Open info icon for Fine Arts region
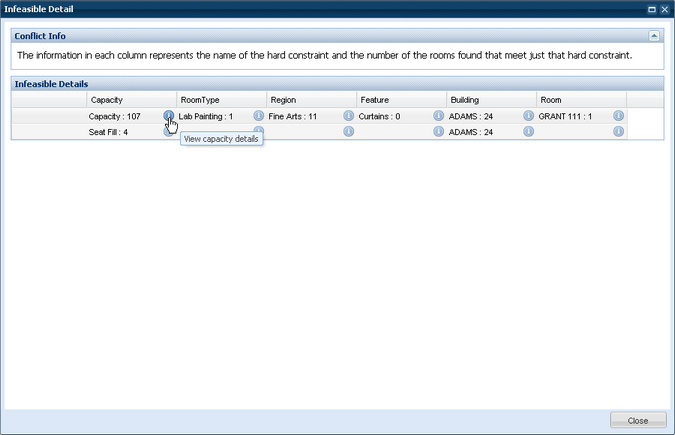Screen dimensions: 675x435 coord(348,116)
